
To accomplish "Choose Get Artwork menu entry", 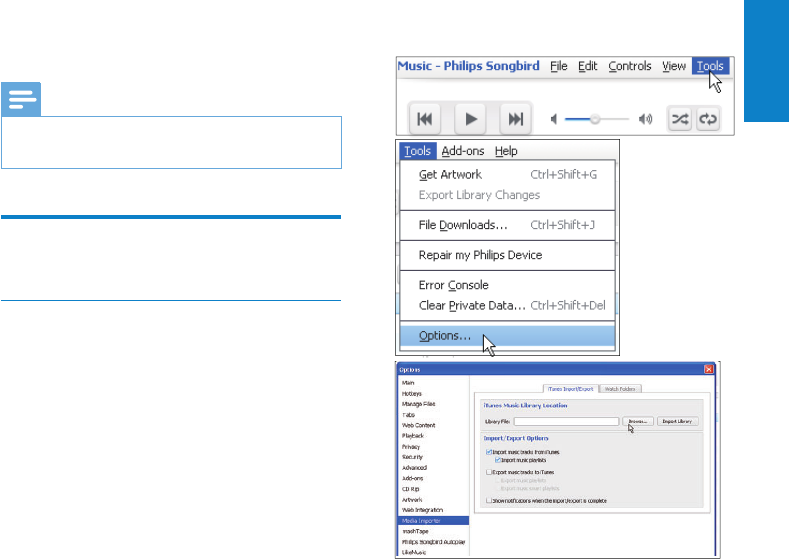I will tap(507, 175).
